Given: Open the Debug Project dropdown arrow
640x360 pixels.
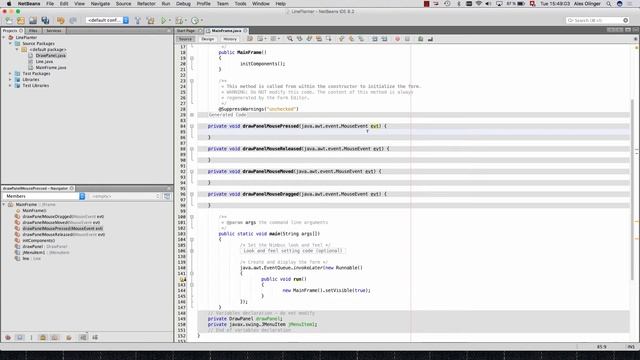Looking at the screenshot, I should 185,20.
